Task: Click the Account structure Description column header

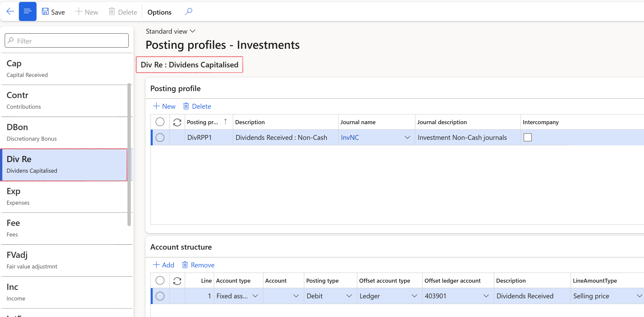Action: click(532, 280)
